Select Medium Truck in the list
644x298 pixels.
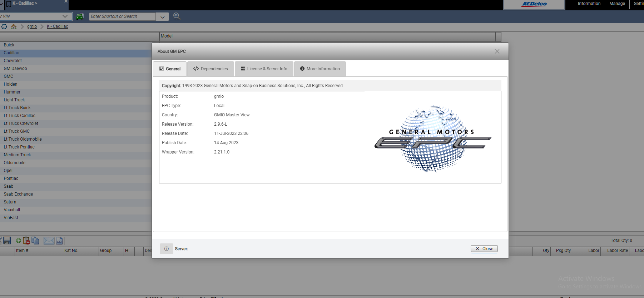[x=76, y=155]
